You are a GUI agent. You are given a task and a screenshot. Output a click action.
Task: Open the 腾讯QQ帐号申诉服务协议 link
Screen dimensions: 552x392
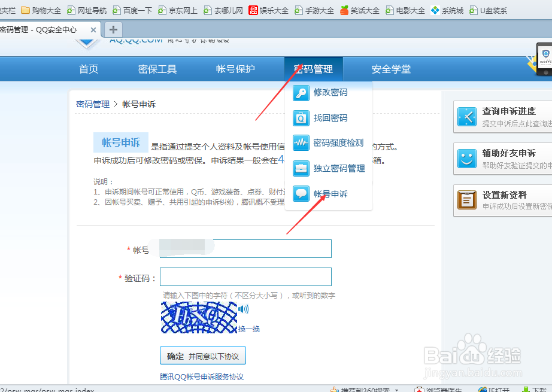tap(201, 377)
